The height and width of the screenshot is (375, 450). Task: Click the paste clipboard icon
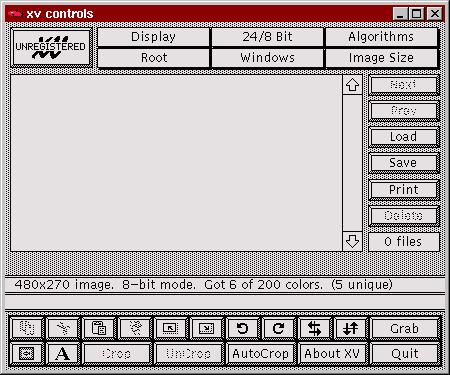point(99,329)
